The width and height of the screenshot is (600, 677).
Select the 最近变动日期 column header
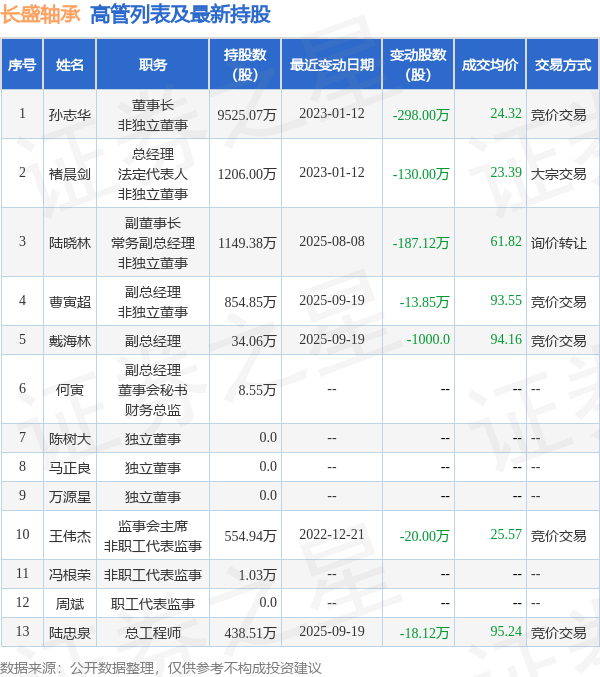click(332, 65)
